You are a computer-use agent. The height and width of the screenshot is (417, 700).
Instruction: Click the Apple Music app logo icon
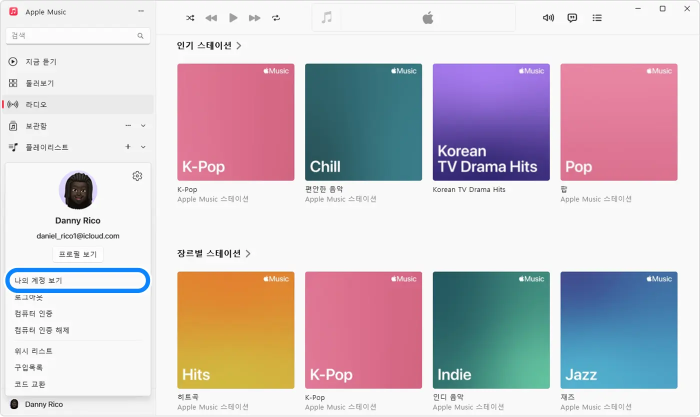(x=13, y=12)
